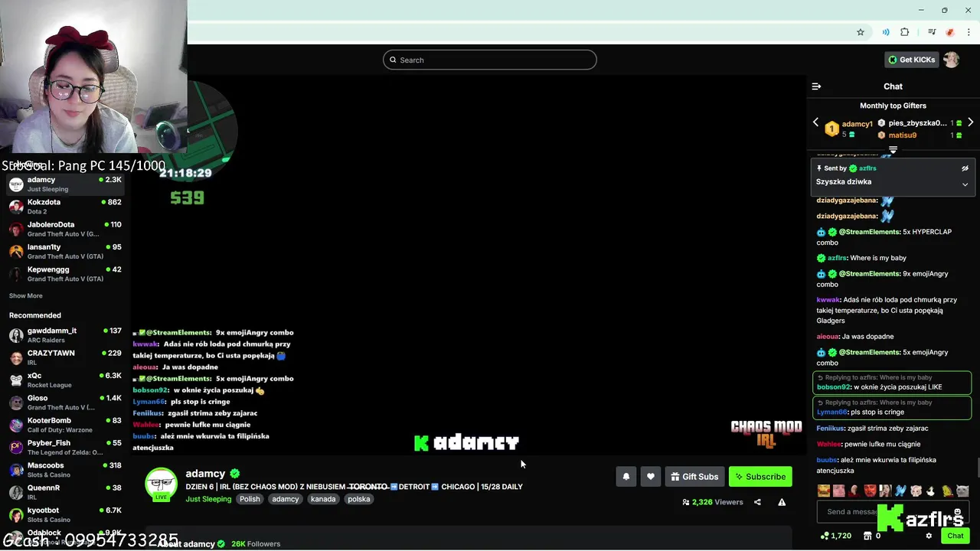980x551 pixels.
Task: Insert the white duck quick emote
Action: tap(931, 491)
